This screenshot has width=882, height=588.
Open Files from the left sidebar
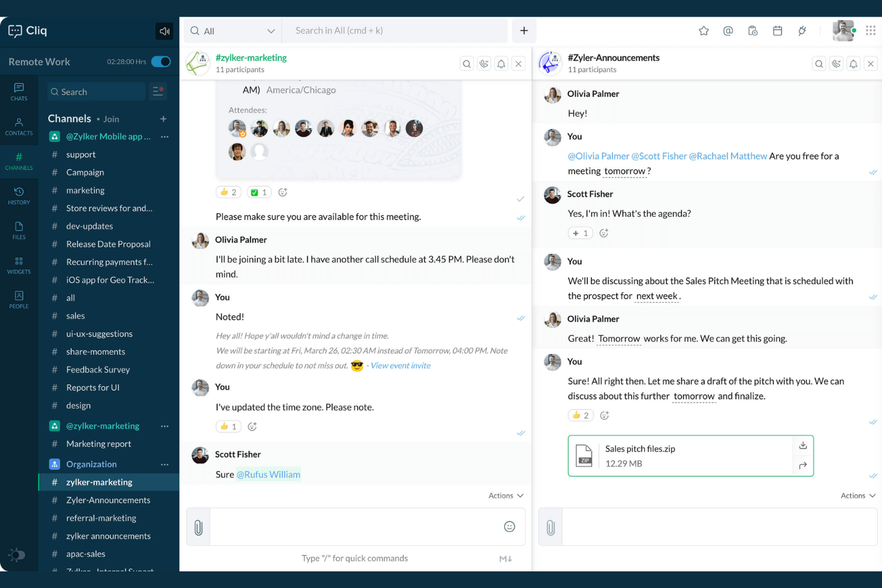point(19,230)
